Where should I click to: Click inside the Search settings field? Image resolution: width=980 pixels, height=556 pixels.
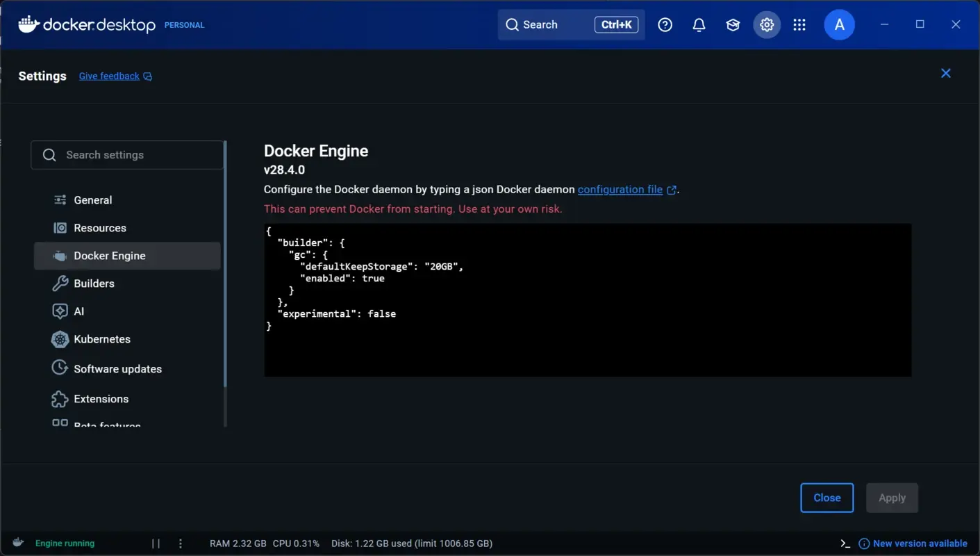click(127, 155)
